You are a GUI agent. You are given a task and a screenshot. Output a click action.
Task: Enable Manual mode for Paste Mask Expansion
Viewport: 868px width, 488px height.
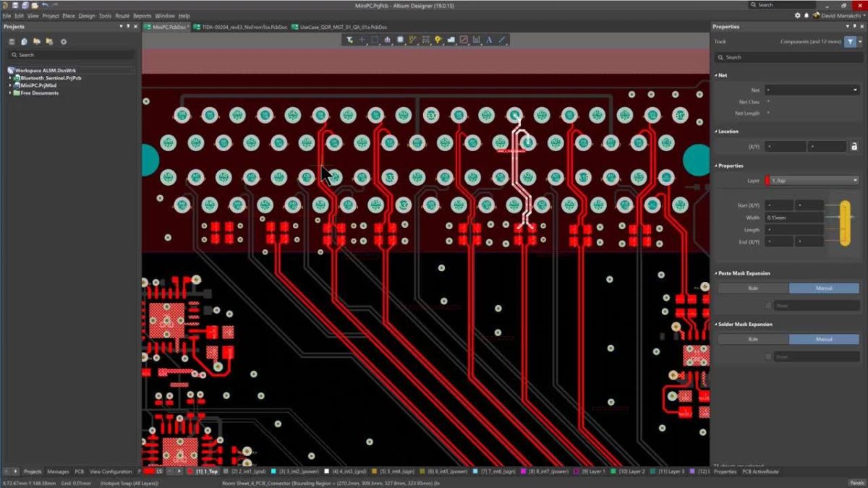824,288
